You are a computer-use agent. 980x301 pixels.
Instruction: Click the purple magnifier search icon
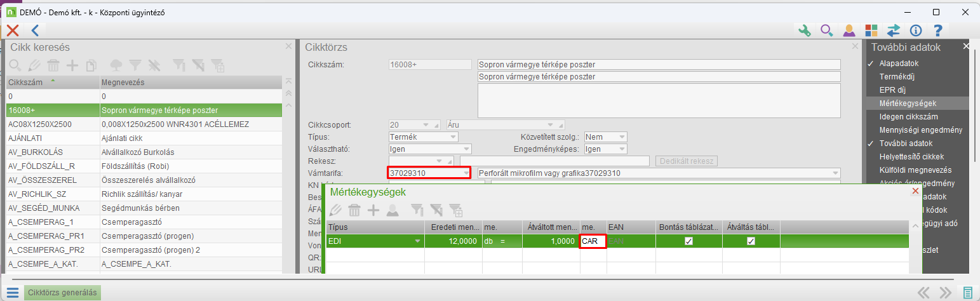tap(826, 30)
